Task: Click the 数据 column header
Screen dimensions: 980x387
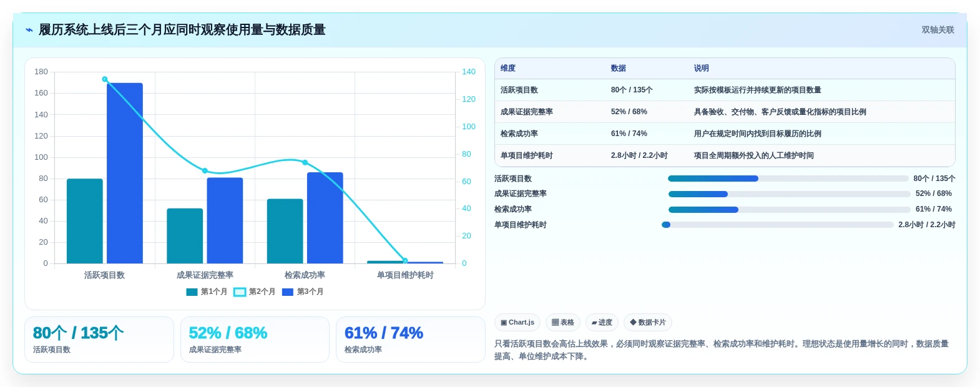Action: click(x=619, y=68)
